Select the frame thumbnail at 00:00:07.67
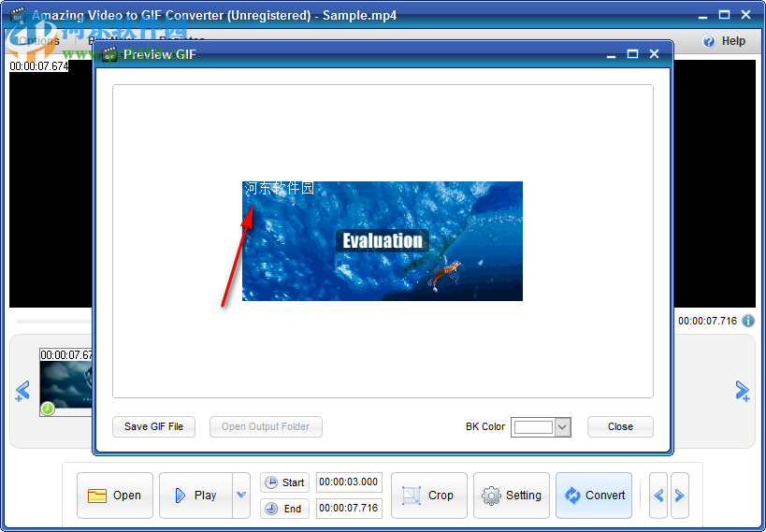The image size is (766, 532). [66, 382]
